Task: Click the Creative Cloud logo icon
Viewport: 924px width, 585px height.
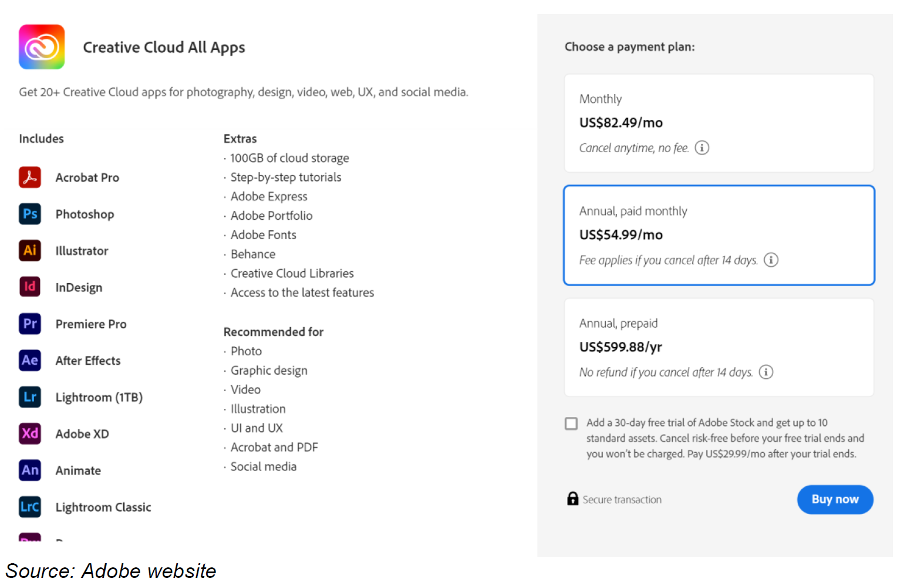Action: pos(42,47)
